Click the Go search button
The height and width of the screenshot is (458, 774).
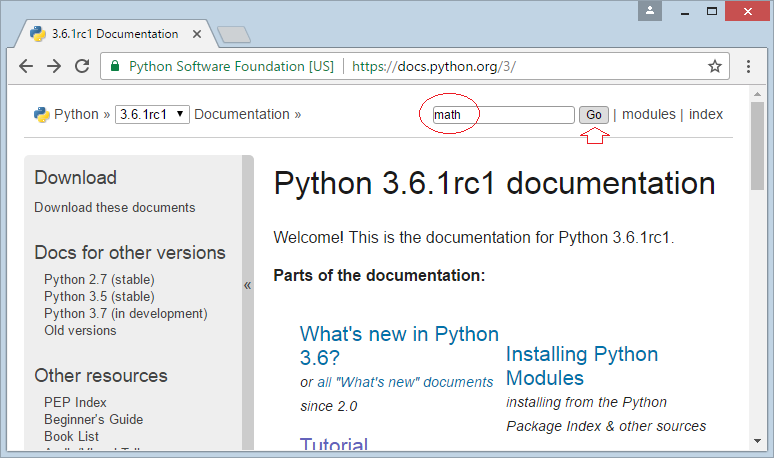tap(593, 115)
